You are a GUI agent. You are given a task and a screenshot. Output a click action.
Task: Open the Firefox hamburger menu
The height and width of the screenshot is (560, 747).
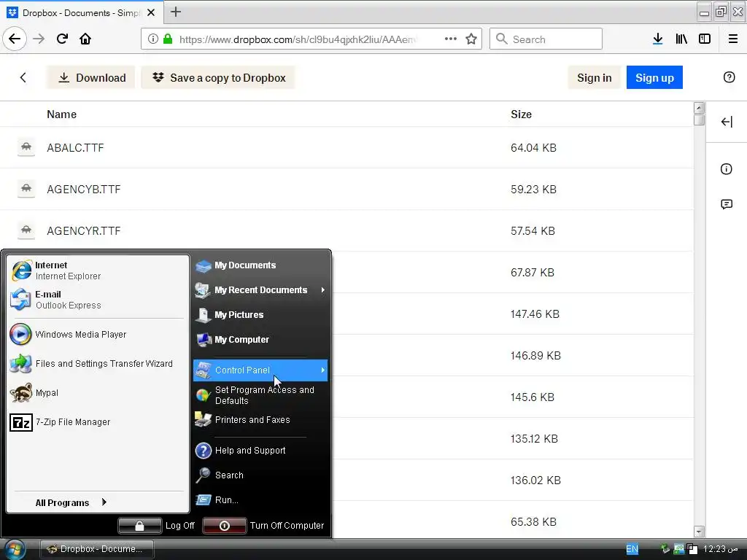732,39
